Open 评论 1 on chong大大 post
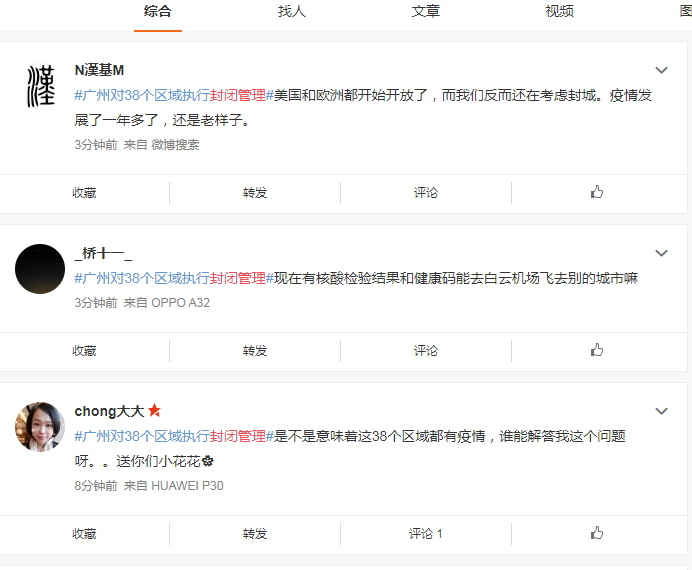This screenshot has width=692, height=570. point(425,534)
